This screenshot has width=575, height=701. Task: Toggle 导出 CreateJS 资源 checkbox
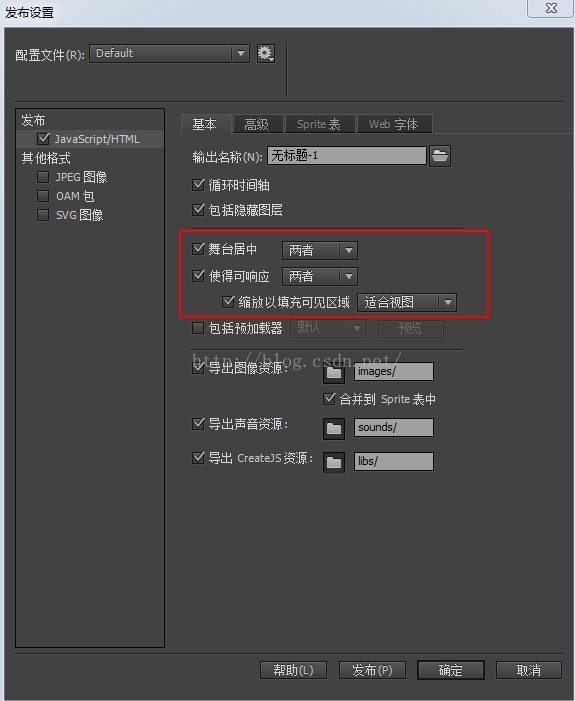click(x=198, y=458)
